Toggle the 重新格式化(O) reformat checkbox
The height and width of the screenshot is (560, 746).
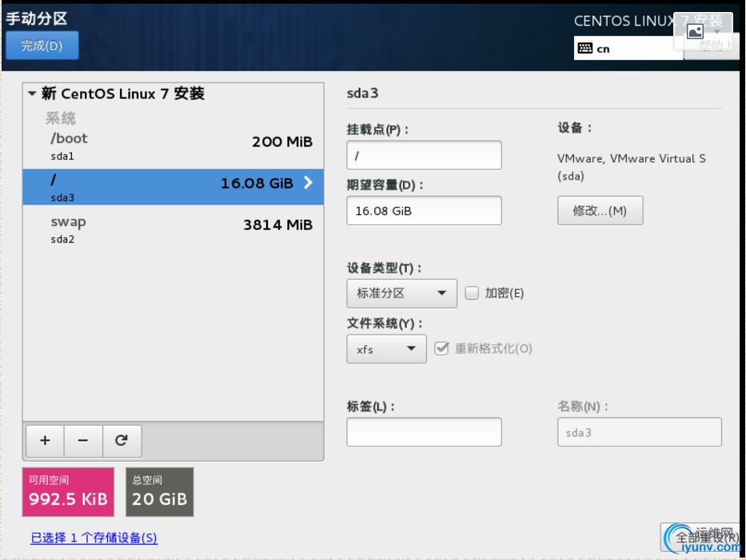point(441,348)
